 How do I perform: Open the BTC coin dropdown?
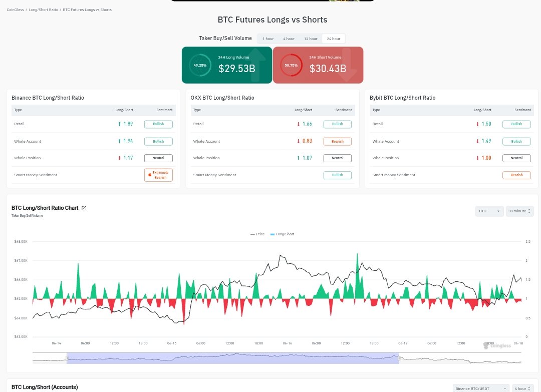pyautogui.click(x=489, y=211)
